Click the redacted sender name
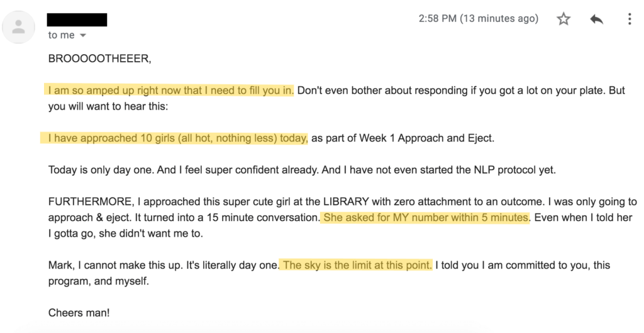The width and height of the screenshot is (644, 333). pyautogui.click(x=77, y=20)
